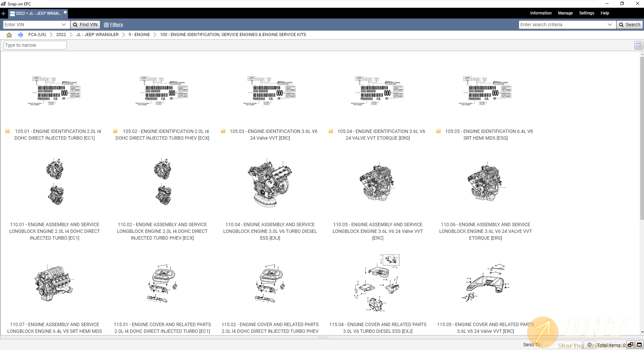Open 110.04 3.0L V6 turbo diesel thumbnail
This screenshot has height=350, width=644.
(270, 182)
